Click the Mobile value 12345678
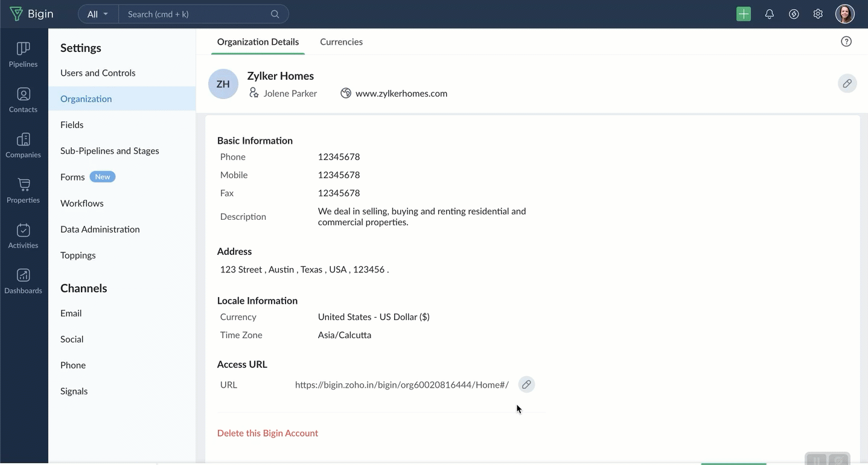Viewport: 868px width, 465px height. point(339,175)
